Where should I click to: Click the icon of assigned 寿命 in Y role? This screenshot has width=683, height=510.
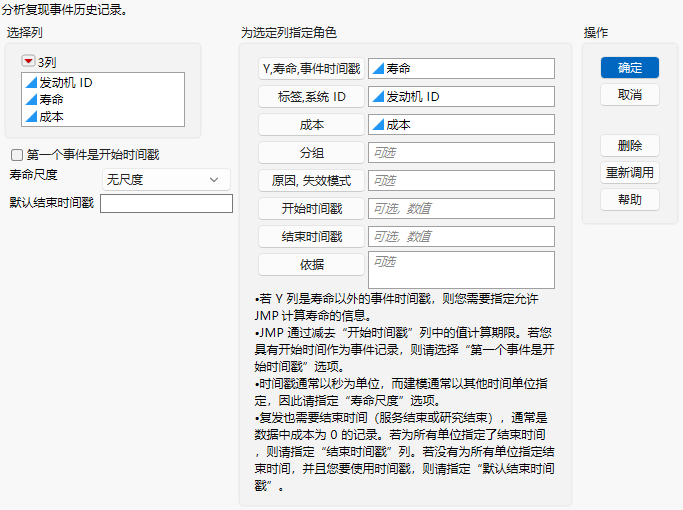point(378,68)
